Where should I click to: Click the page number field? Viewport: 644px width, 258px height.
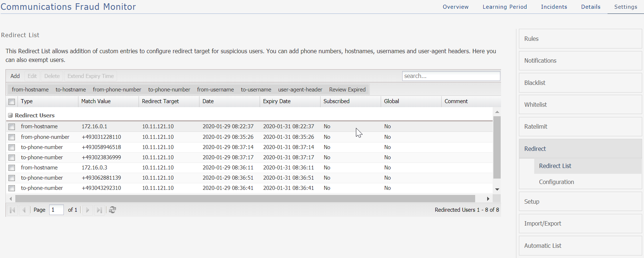tap(57, 210)
